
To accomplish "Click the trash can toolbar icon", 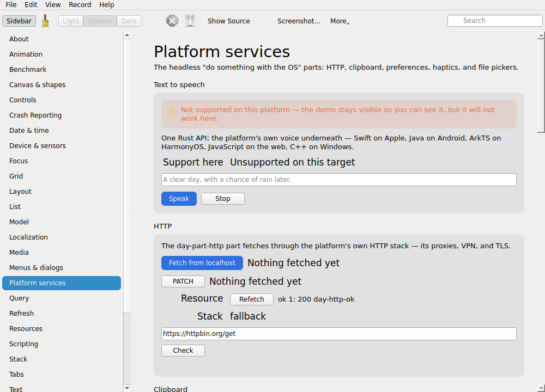I will pyautogui.click(x=190, y=21).
